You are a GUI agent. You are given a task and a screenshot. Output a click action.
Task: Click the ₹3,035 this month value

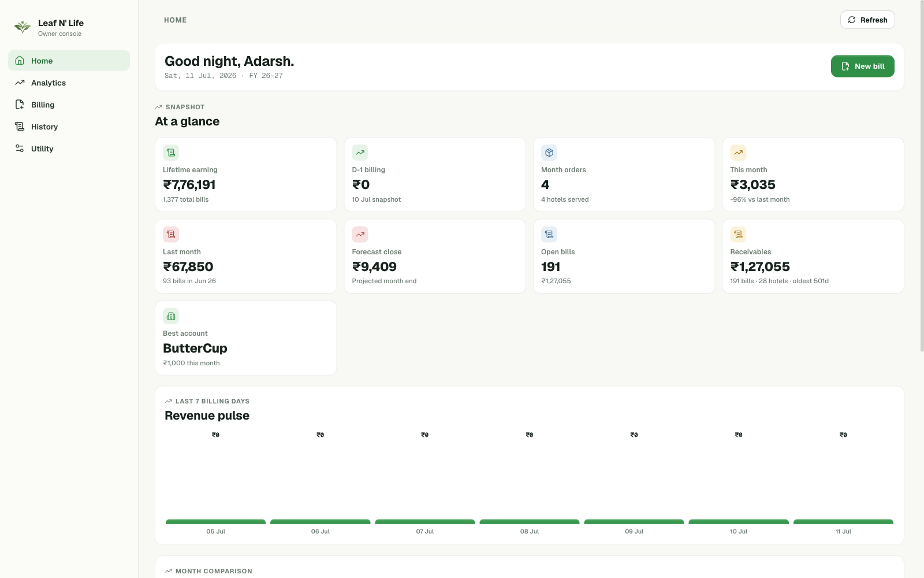753,185
